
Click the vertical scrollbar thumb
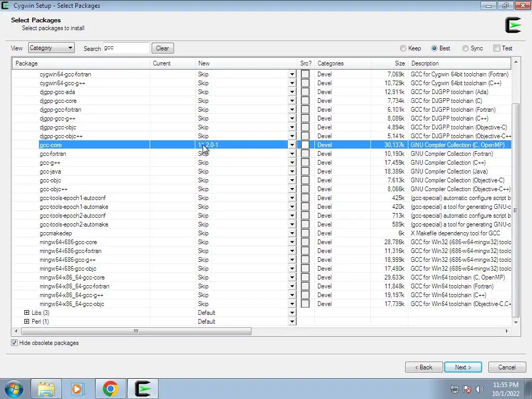tap(516, 210)
